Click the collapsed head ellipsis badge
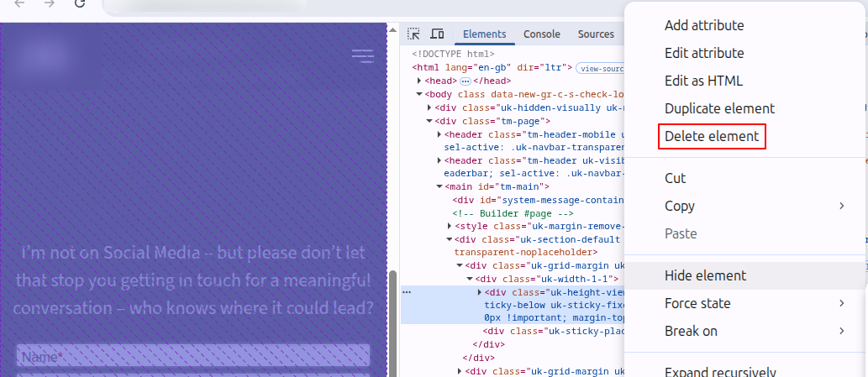This screenshot has width=868, height=377. tap(465, 81)
